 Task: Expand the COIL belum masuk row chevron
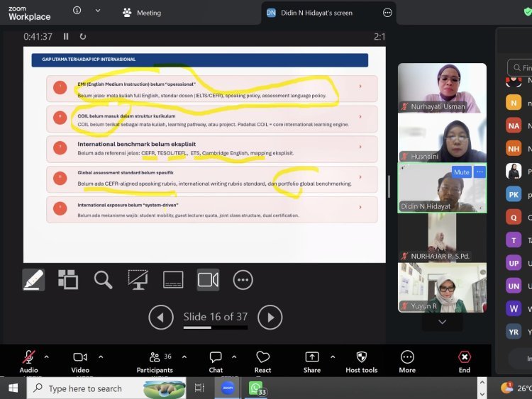coord(360,117)
